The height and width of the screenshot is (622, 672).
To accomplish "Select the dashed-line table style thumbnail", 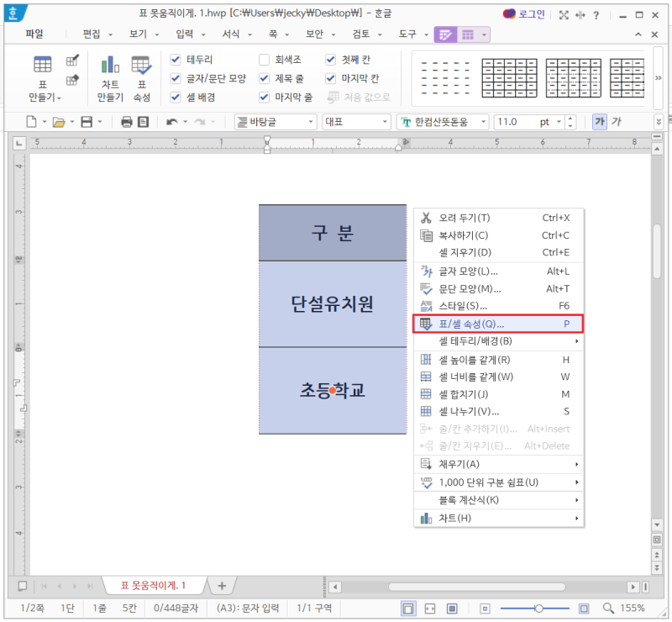I will coord(445,77).
